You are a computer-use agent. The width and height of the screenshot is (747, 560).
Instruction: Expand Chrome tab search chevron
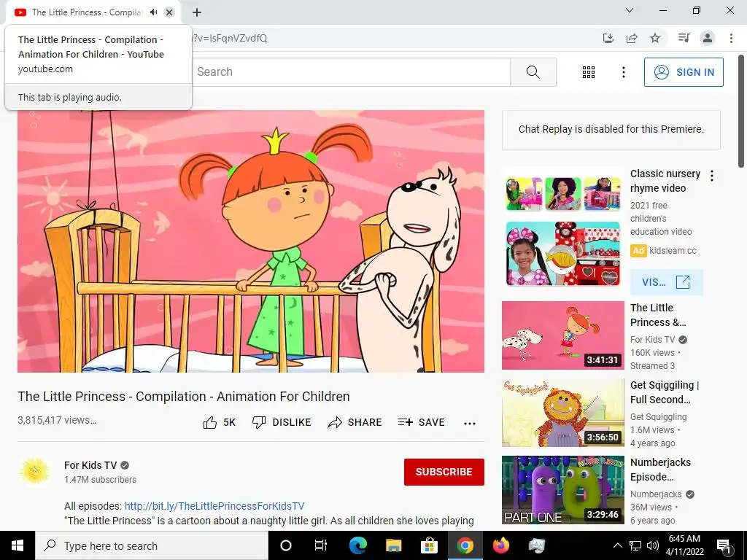pos(630,10)
